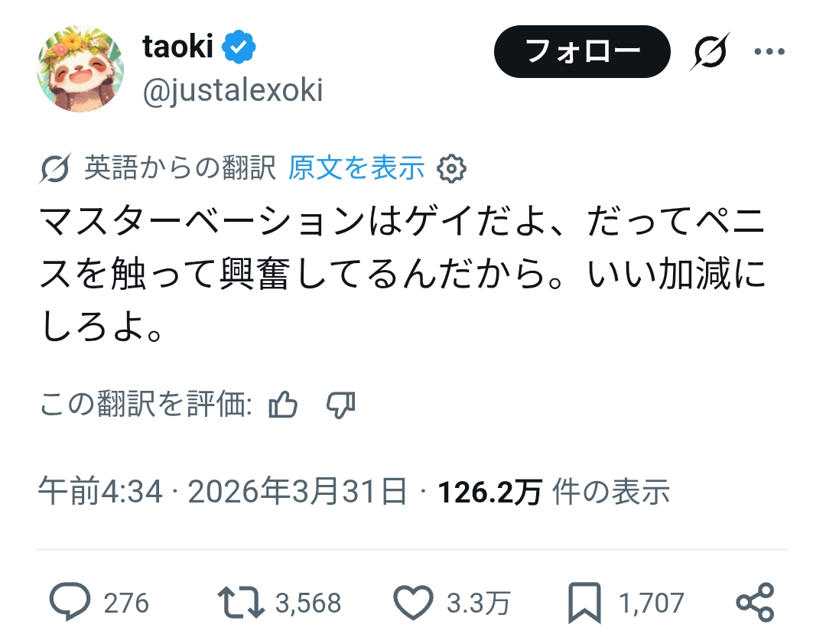Share the post via share icon
This screenshot has width=826, height=644.
click(755, 603)
